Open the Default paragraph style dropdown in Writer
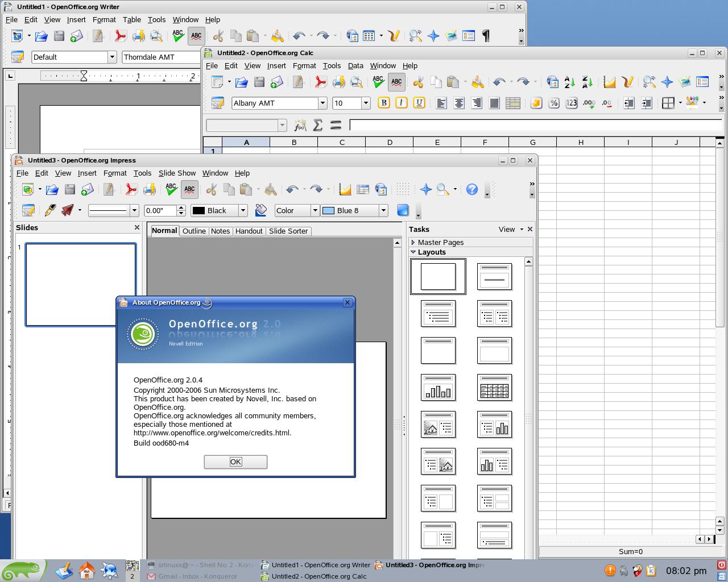The width and height of the screenshot is (728, 582). [112, 57]
